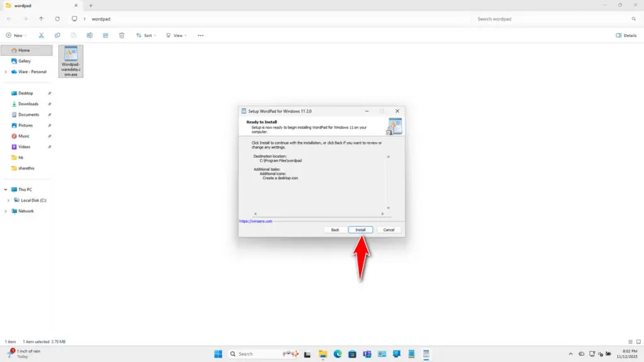Image resolution: width=644 pixels, height=362 pixels.
Task: Select Home in the navigation pane
Action: [25, 50]
